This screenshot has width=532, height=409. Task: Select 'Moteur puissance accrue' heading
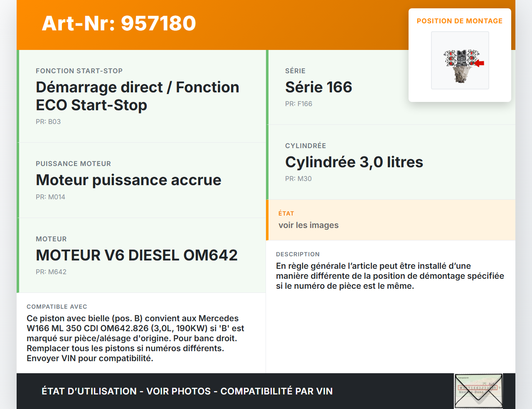(x=128, y=180)
